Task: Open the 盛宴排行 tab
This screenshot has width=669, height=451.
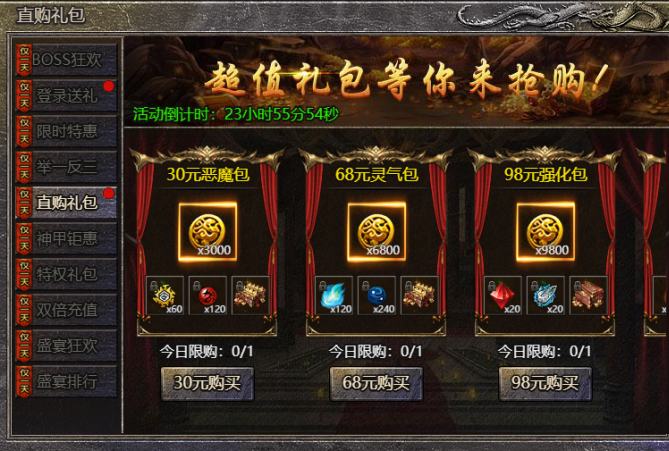Action: 66,381
